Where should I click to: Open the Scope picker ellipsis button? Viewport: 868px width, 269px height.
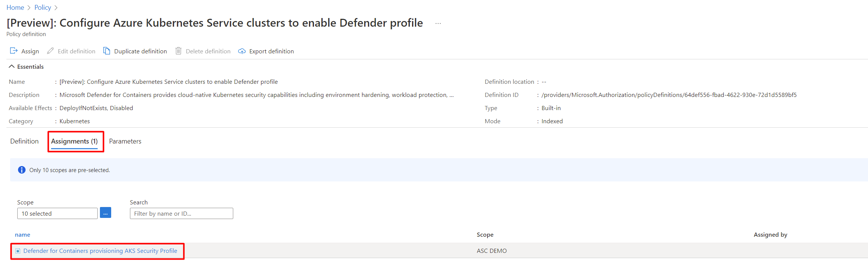(x=106, y=213)
